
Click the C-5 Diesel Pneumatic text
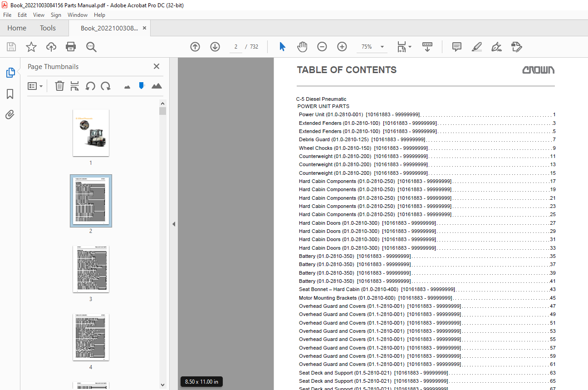(321, 99)
